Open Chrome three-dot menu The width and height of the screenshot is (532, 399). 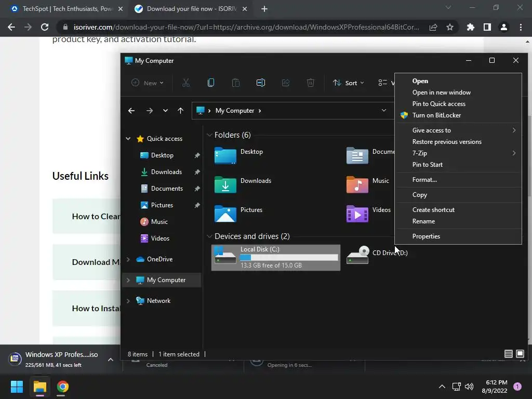(521, 27)
